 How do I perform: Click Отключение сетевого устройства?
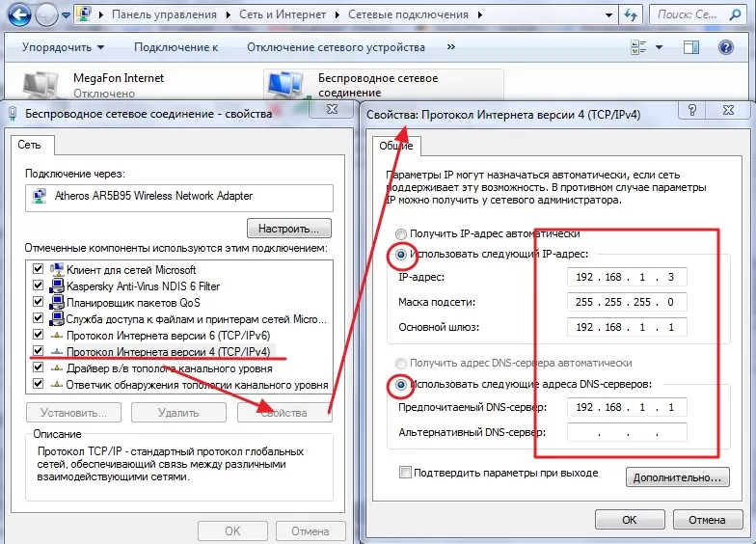tap(336, 47)
